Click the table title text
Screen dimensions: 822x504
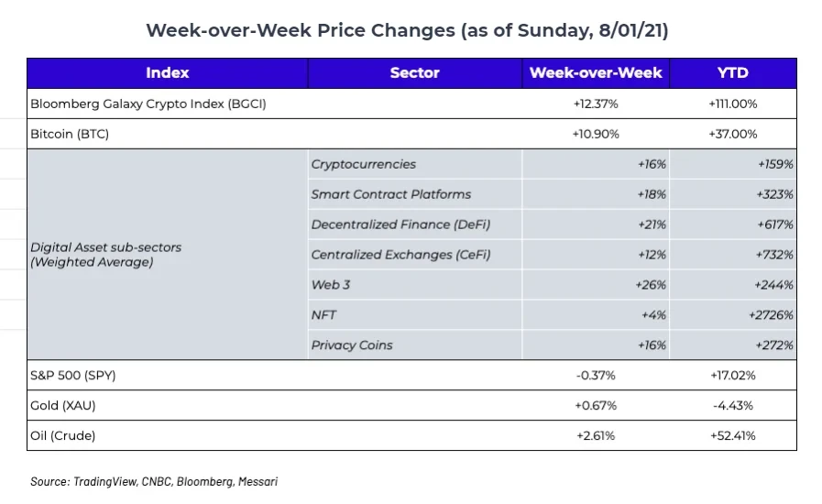[407, 29]
